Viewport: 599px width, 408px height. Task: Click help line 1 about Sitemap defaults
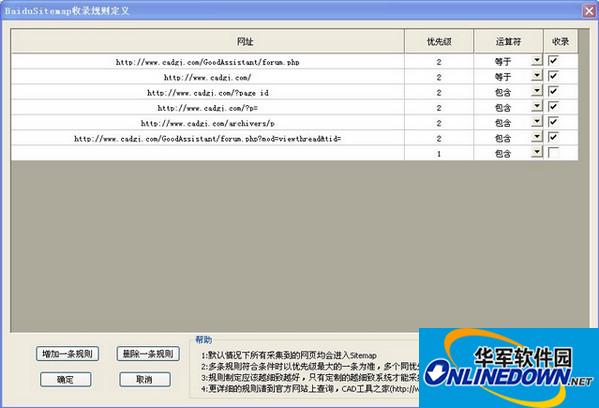pos(289,355)
